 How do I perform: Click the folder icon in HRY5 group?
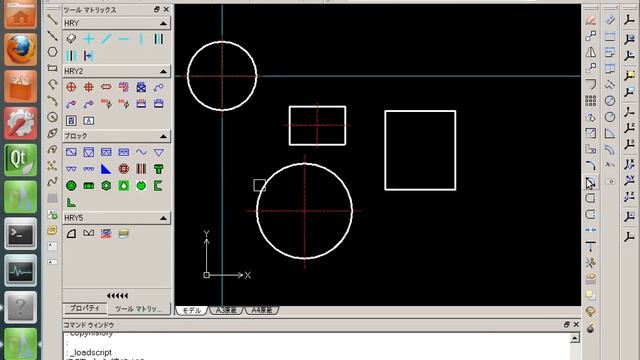pyautogui.click(x=124, y=233)
